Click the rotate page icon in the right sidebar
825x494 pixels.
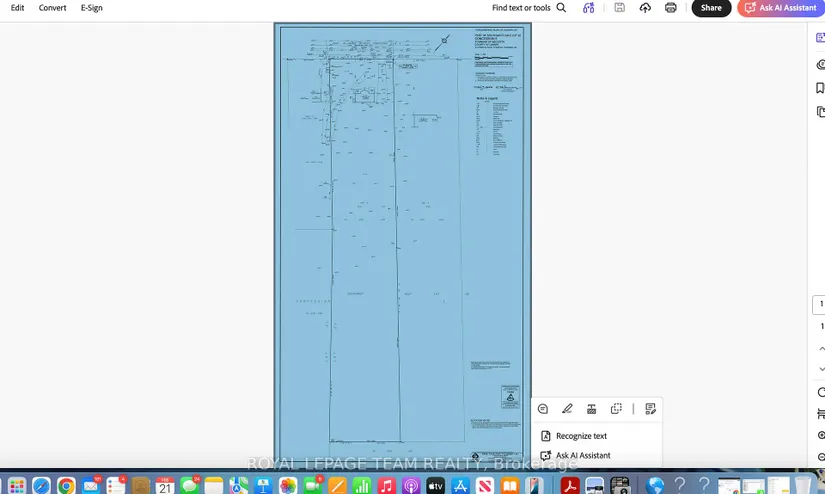[820, 392]
